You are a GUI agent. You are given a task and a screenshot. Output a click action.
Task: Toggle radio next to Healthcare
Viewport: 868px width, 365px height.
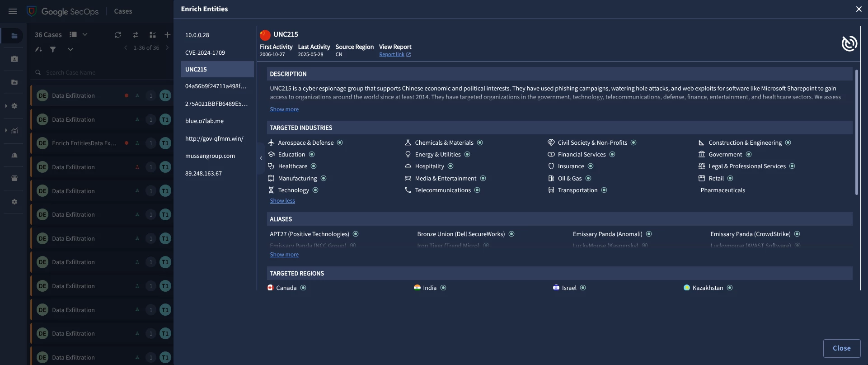point(314,166)
